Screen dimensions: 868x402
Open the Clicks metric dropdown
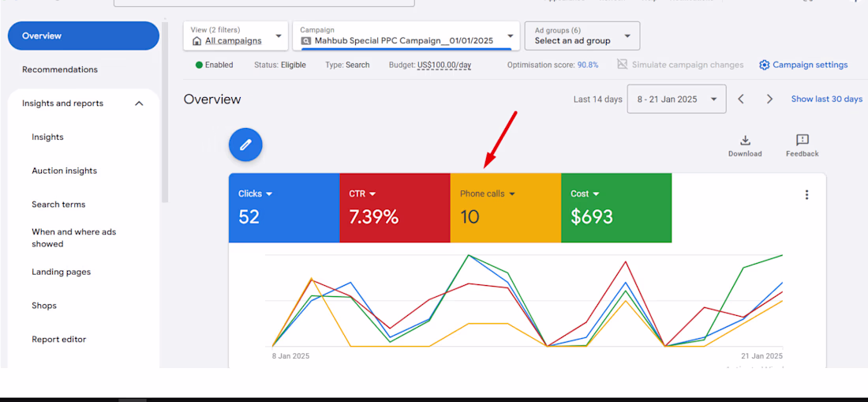coord(270,193)
